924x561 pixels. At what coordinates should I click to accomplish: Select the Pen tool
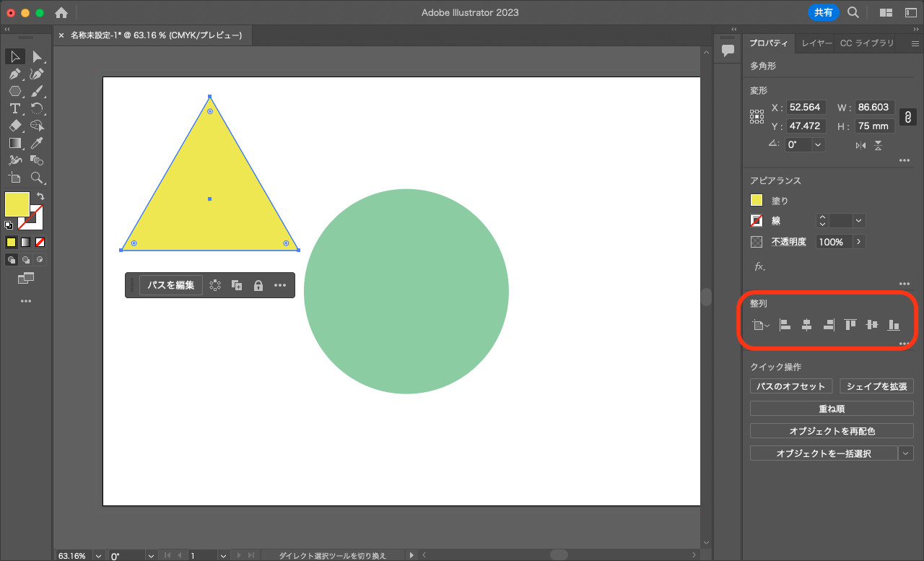point(14,74)
